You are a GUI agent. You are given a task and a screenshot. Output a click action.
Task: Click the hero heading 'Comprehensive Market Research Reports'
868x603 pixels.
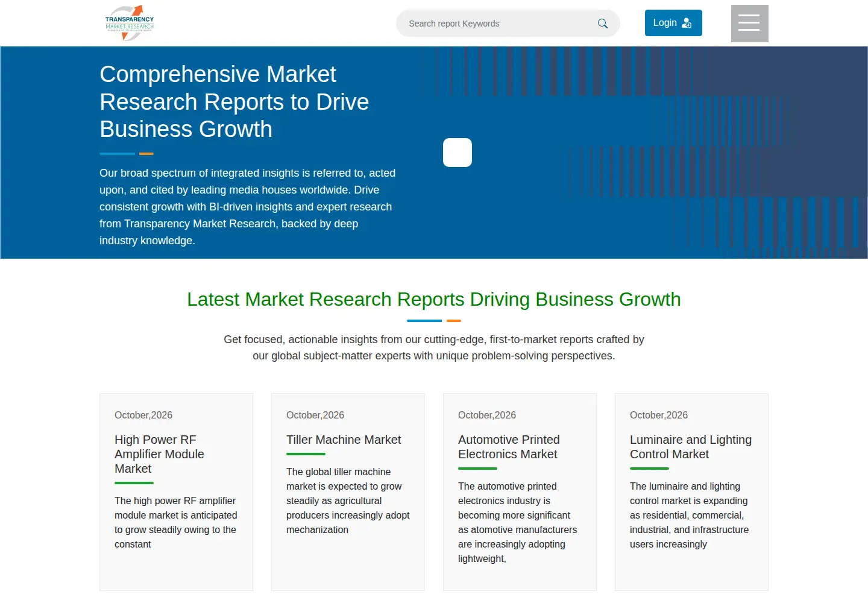[x=234, y=101]
